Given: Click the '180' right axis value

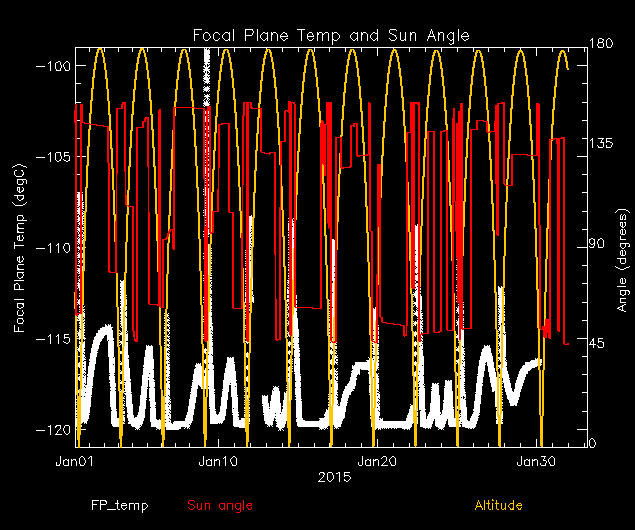Looking at the screenshot, I should [602, 43].
